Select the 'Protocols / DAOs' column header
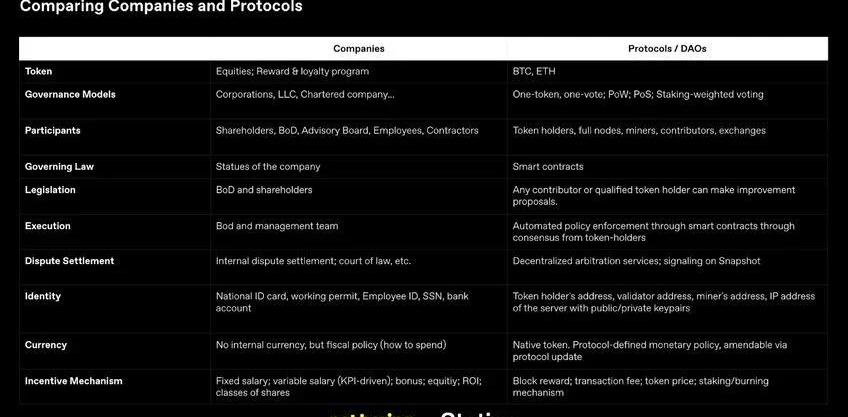Image resolution: width=848 pixels, height=417 pixels. coord(667,48)
